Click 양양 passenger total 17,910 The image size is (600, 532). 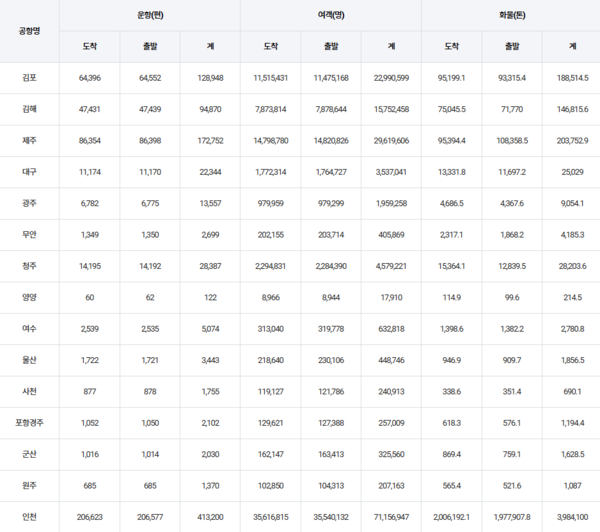pyautogui.click(x=391, y=298)
